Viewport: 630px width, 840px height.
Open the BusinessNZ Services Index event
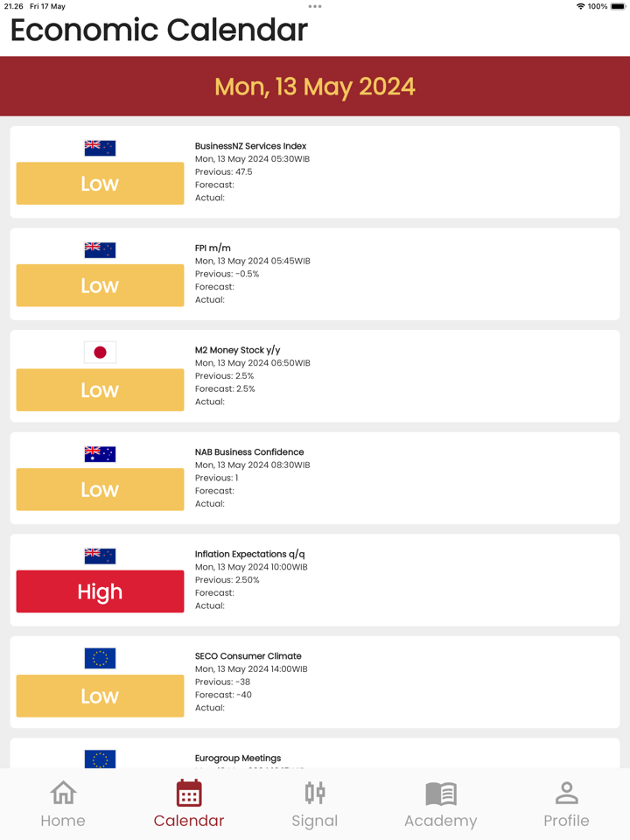250,146
